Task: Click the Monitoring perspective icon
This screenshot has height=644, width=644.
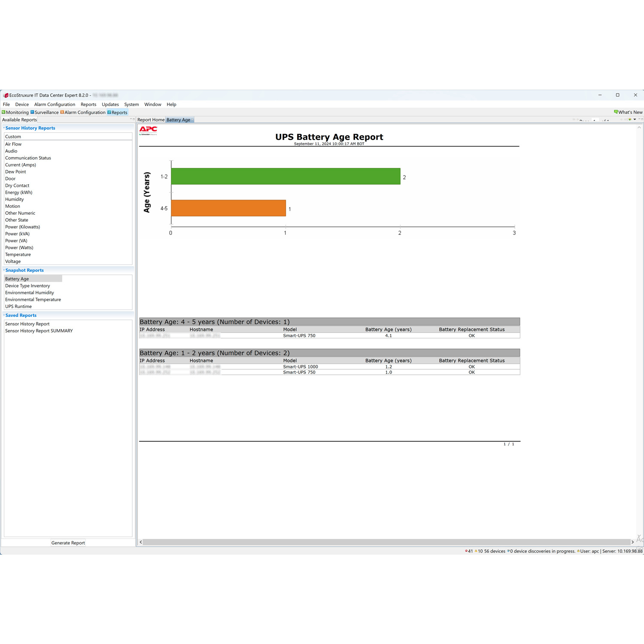Action: click(3, 112)
